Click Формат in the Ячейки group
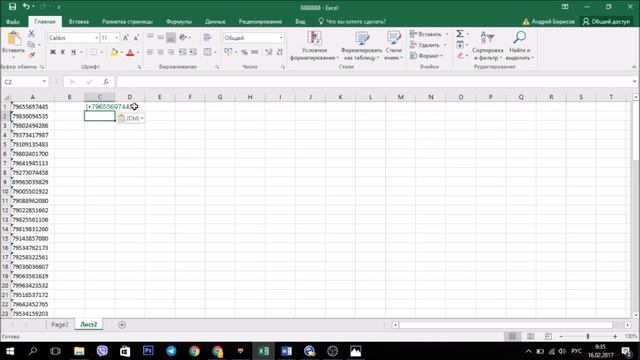The image size is (640, 360). coord(427,56)
